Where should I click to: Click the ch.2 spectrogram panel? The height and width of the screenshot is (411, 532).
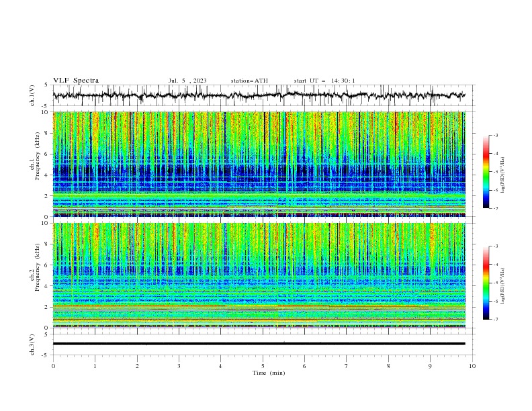point(259,275)
